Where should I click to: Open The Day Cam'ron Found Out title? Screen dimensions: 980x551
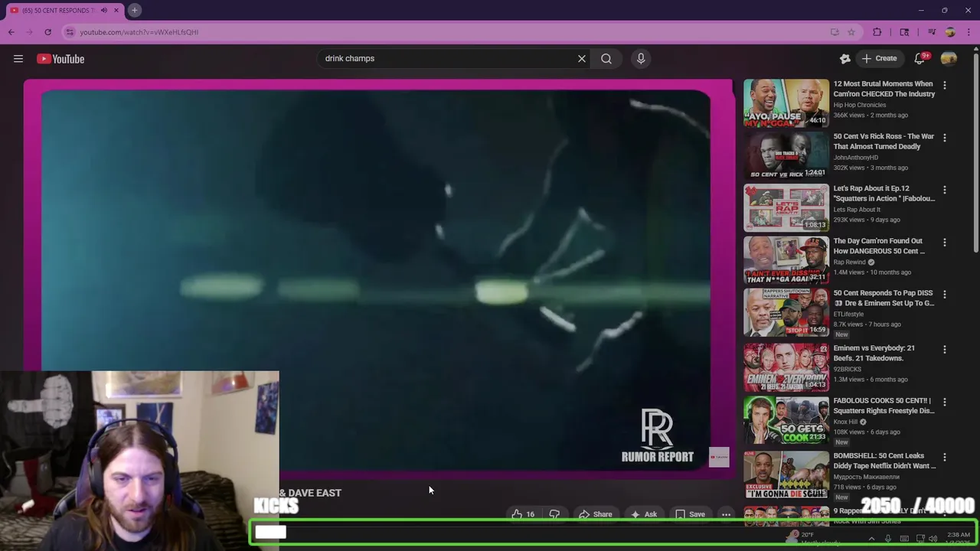pos(879,246)
